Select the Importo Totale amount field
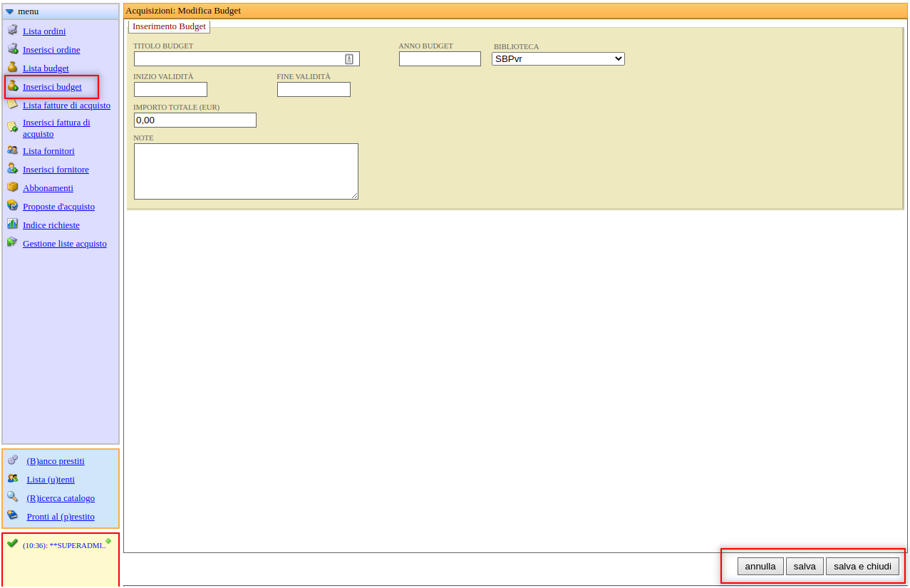The height and width of the screenshot is (588, 910). [195, 120]
